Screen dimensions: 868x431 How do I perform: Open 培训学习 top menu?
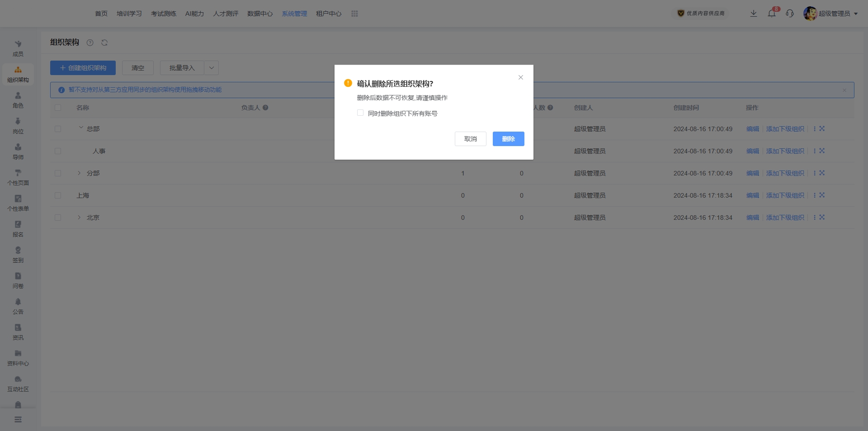pos(129,14)
